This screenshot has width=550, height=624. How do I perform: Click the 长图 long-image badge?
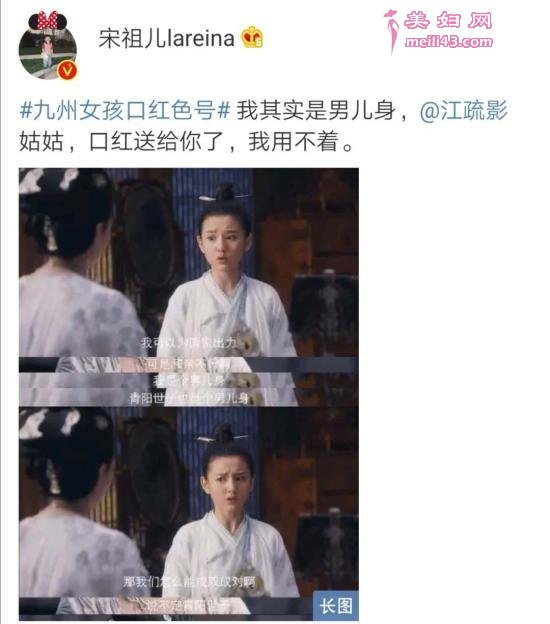tap(335, 606)
